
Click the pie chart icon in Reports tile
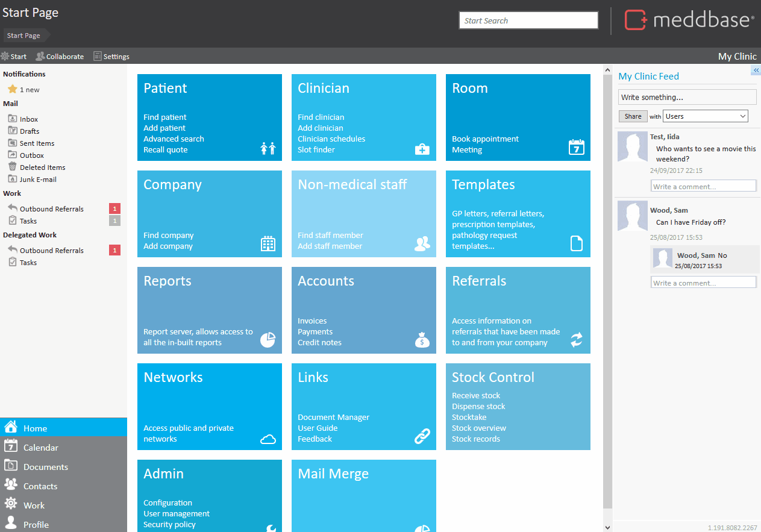click(268, 340)
